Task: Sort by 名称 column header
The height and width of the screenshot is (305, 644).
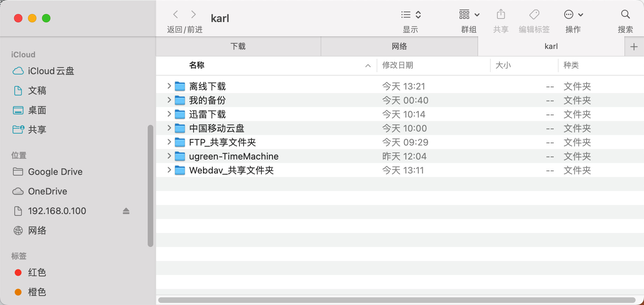Action: [x=197, y=65]
